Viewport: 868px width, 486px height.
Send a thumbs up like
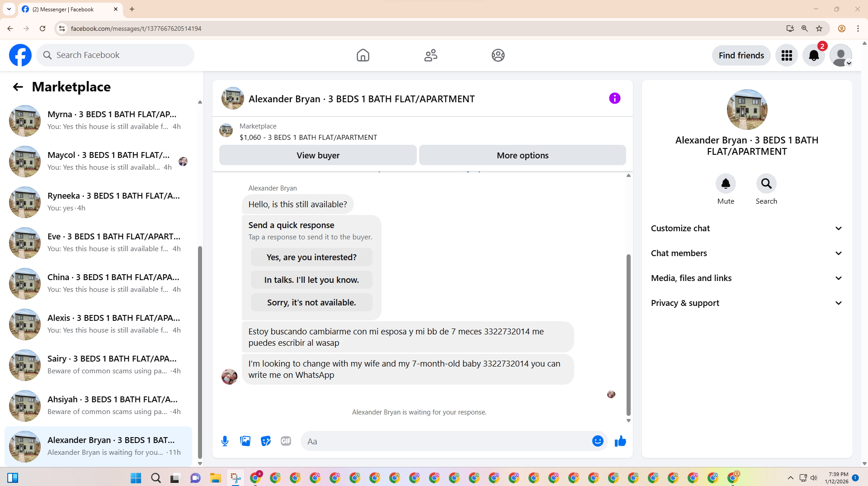point(620,441)
